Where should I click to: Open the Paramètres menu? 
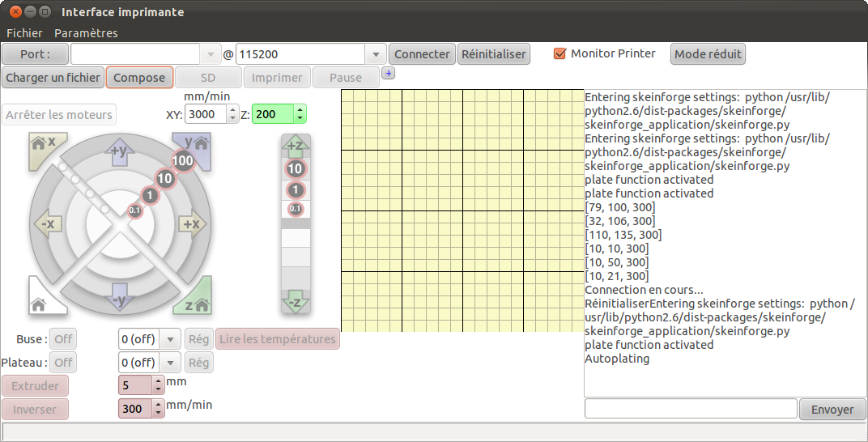tap(86, 33)
